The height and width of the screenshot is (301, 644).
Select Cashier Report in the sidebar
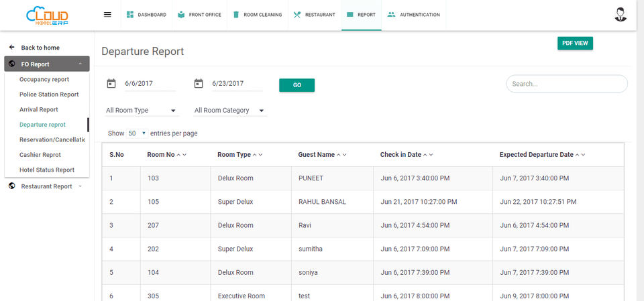[40, 155]
